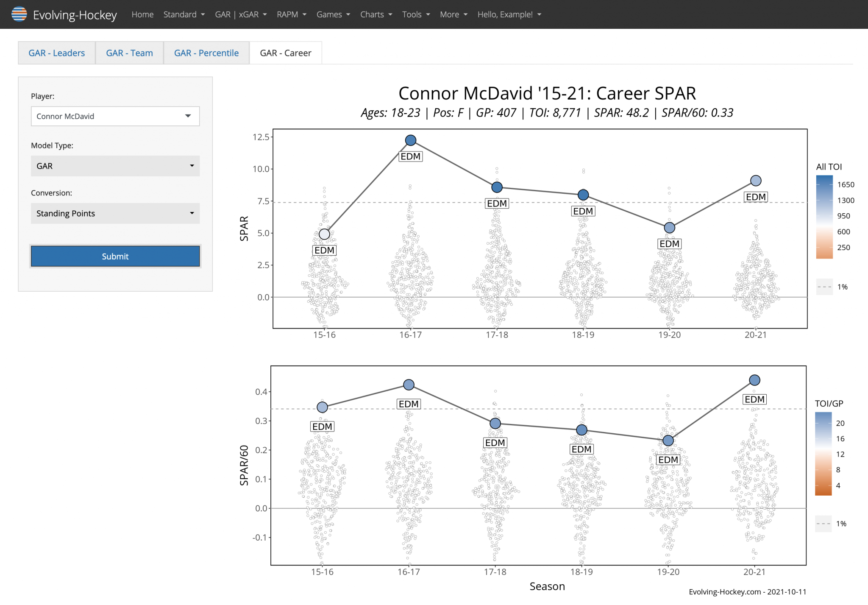Click the 15-16 season SPAR data point
This screenshot has height=605, width=868.
(324, 234)
